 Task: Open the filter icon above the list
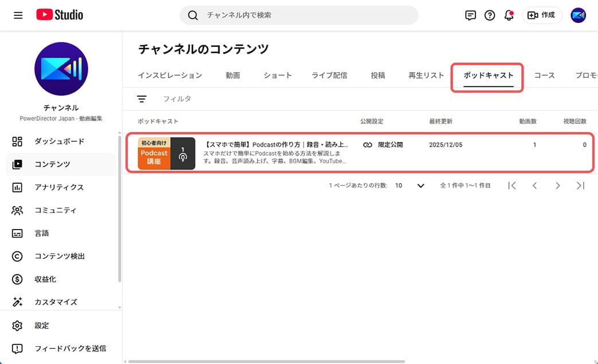click(141, 98)
